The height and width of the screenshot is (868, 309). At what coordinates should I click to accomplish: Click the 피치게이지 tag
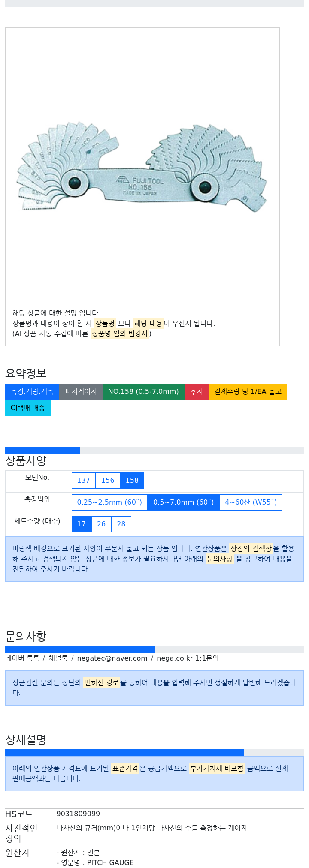(x=81, y=392)
